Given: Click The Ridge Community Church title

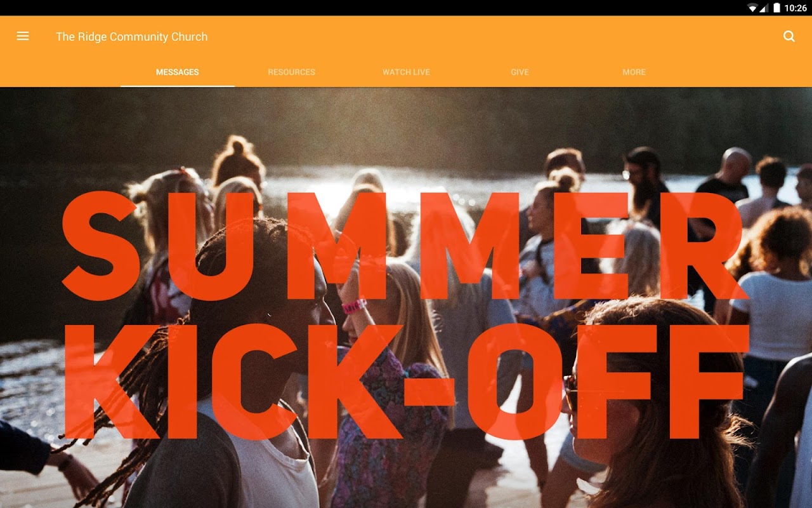Looking at the screenshot, I should click(132, 37).
